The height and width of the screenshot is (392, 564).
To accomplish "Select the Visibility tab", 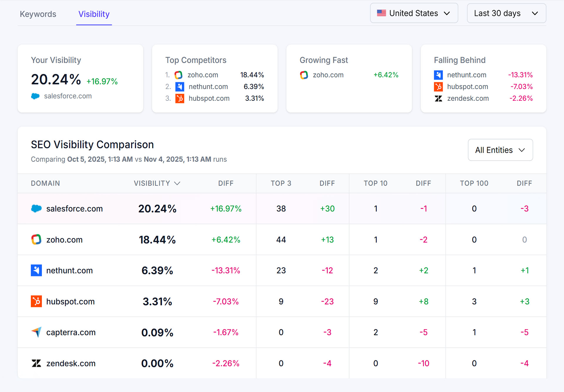I will coord(94,14).
